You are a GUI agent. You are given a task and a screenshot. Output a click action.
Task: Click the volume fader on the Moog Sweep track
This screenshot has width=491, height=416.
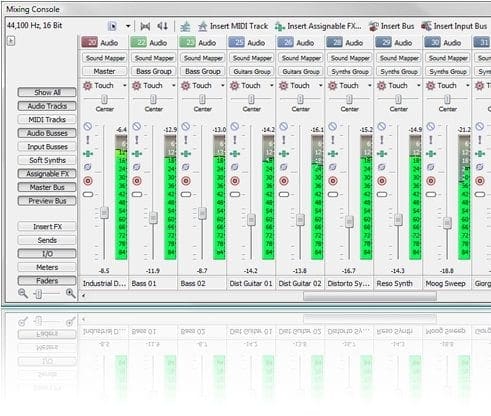447,223
